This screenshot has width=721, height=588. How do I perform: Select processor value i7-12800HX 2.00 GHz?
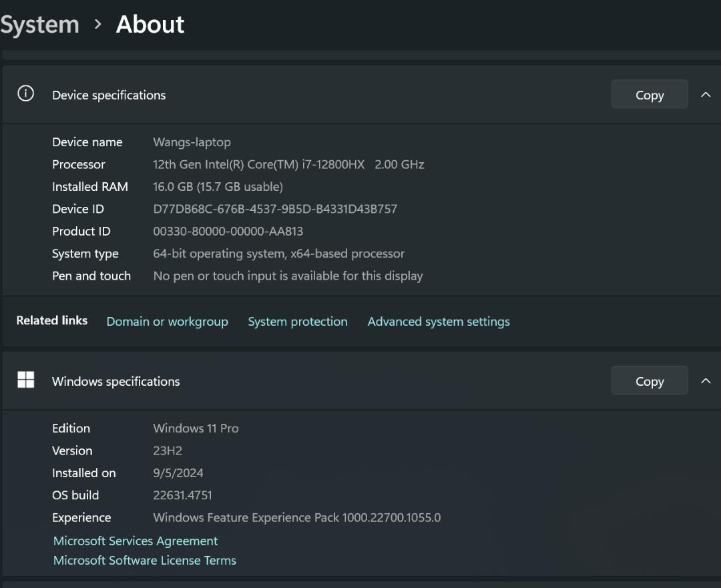288,165
